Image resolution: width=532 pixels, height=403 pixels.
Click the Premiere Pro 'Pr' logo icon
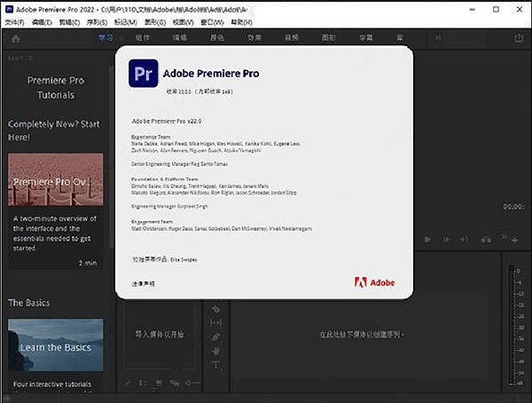[x=144, y=73]
